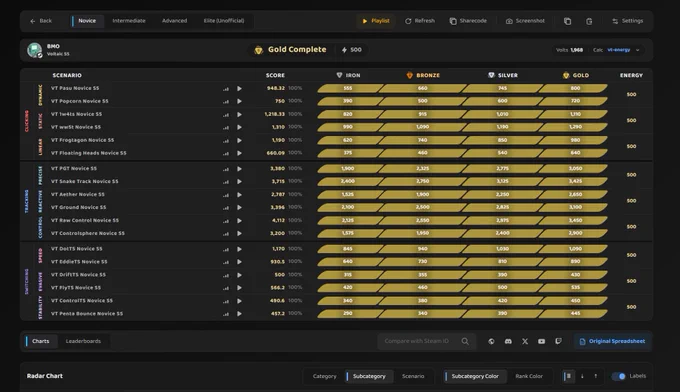Viewport: 680px width, 392px height.
Task: Open the Elite (Unofficial) tab
Action: coord(224,21)
